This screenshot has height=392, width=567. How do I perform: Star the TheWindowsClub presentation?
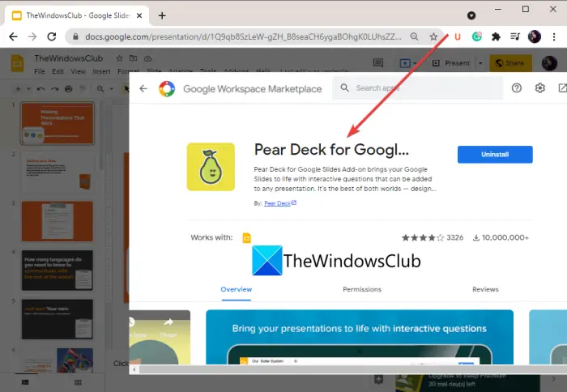[x=119, y=58]
